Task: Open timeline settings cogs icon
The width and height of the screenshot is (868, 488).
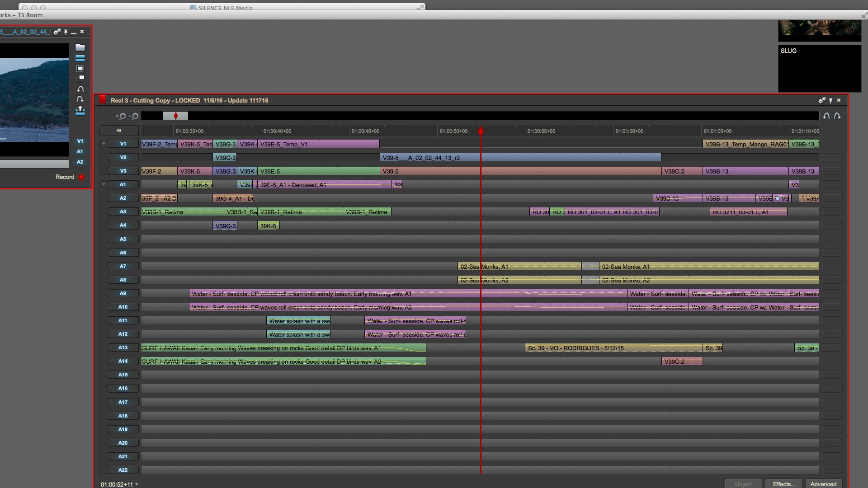Action: coord(822,100)
